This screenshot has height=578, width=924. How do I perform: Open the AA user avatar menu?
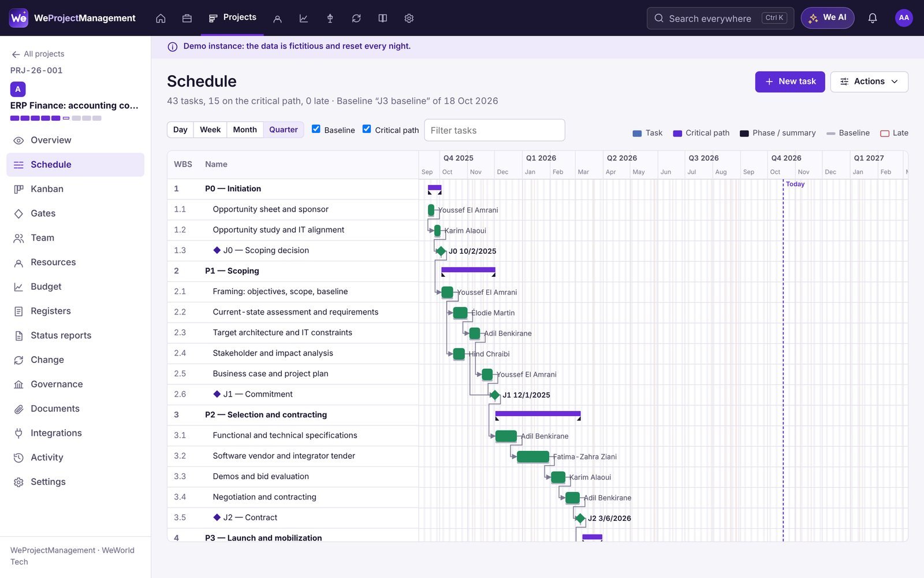click(904, 18)
